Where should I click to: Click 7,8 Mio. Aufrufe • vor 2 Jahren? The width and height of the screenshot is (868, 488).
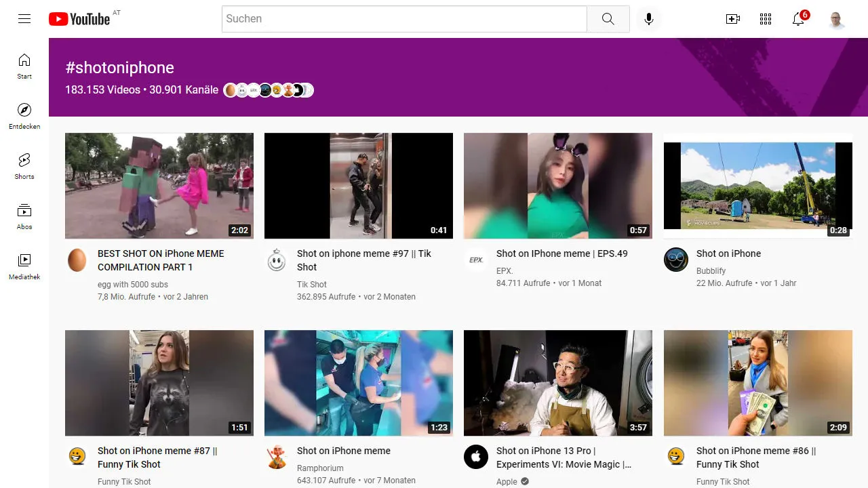[153, 297]
